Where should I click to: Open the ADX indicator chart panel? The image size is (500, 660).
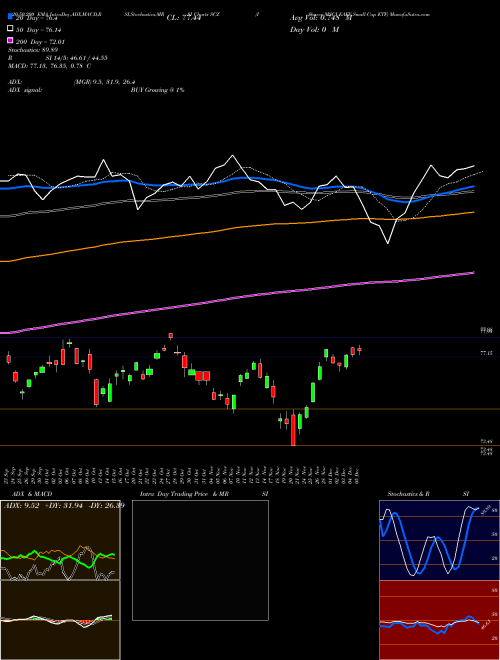pyautogui.click(x=60, y=540)
